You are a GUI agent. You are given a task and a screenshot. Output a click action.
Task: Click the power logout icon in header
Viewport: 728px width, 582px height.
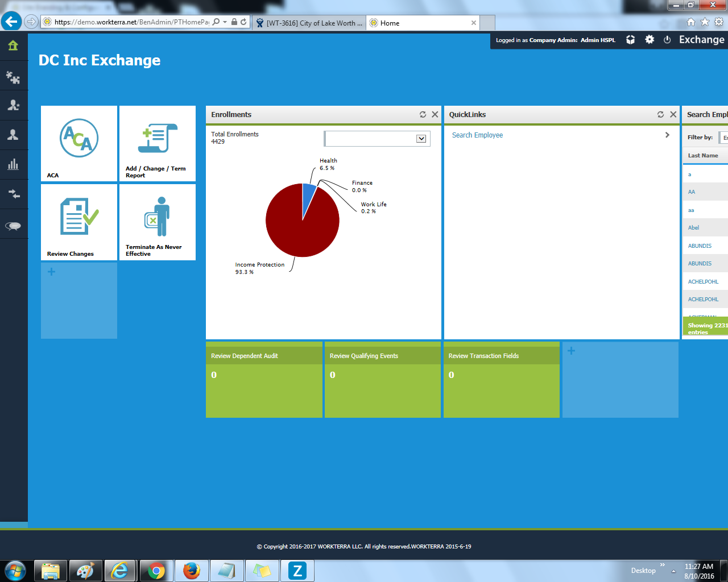[x=667, y=40]
